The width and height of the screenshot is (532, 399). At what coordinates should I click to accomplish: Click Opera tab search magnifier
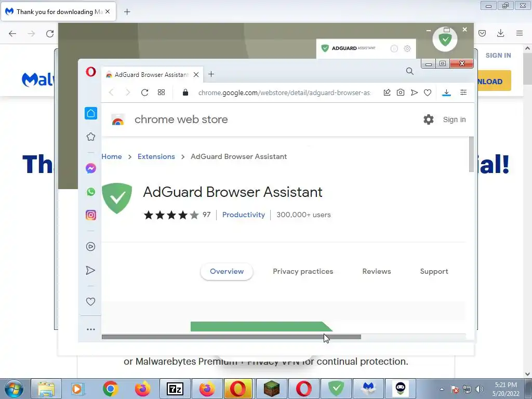pos(410,71)
